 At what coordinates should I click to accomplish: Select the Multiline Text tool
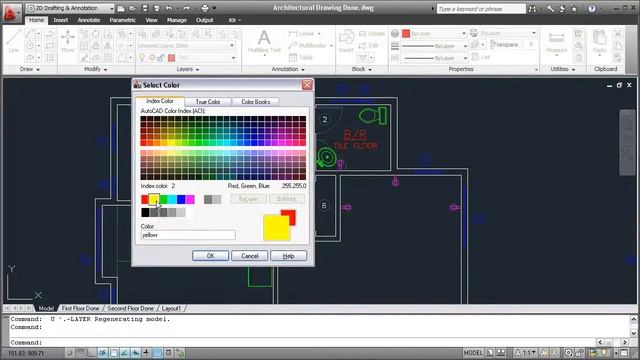pos(264,42)
